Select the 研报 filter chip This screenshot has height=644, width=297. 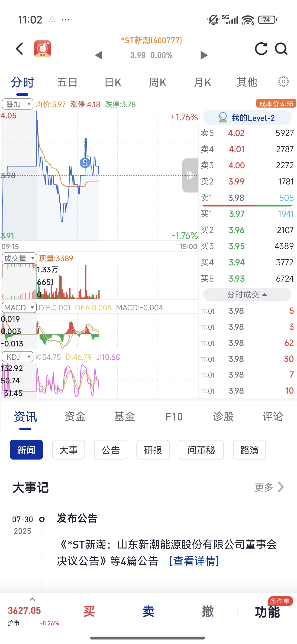click(153, 450)
